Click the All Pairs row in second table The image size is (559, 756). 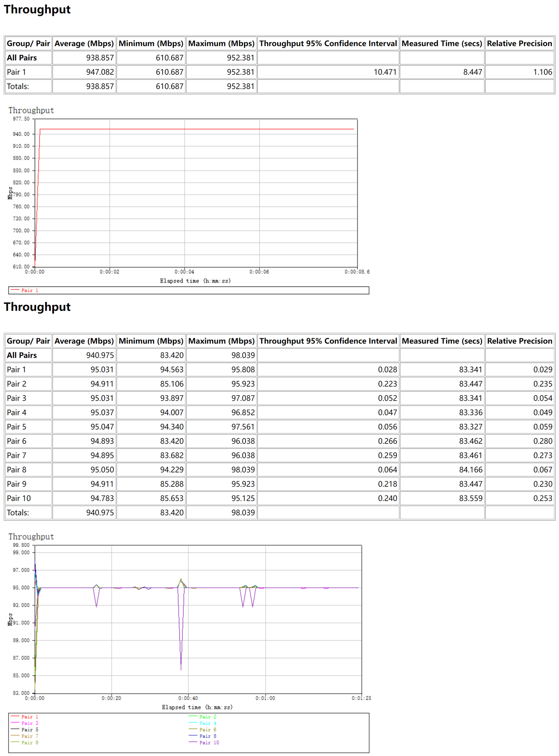(x=22, y=355)
